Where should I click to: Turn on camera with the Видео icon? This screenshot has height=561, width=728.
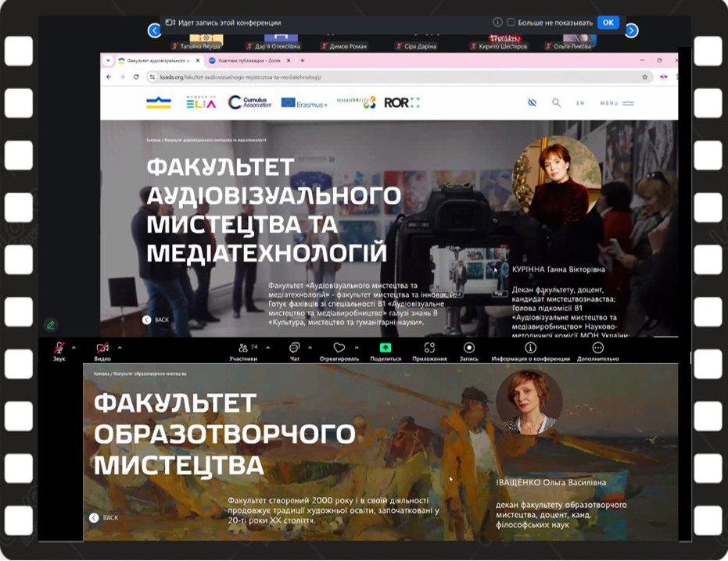[x=102, y=348]
